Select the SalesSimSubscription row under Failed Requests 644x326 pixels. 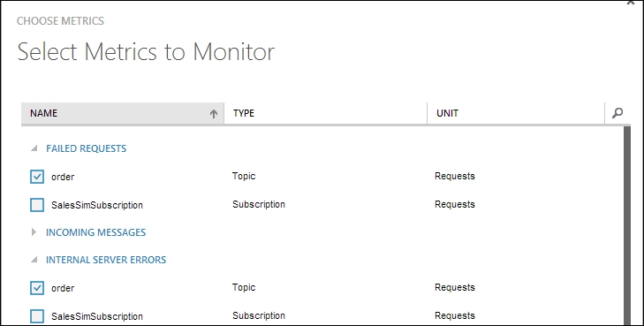pyautogui.click(x=322, y=204)
